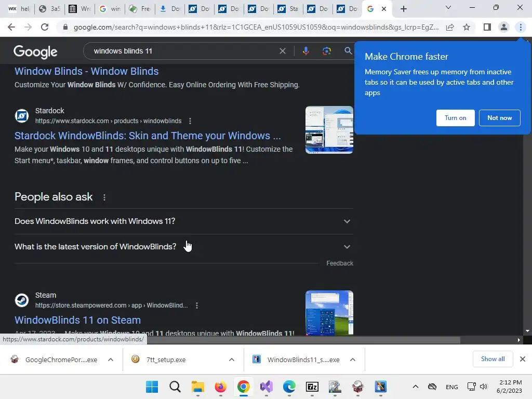Reload the current page

45,27
